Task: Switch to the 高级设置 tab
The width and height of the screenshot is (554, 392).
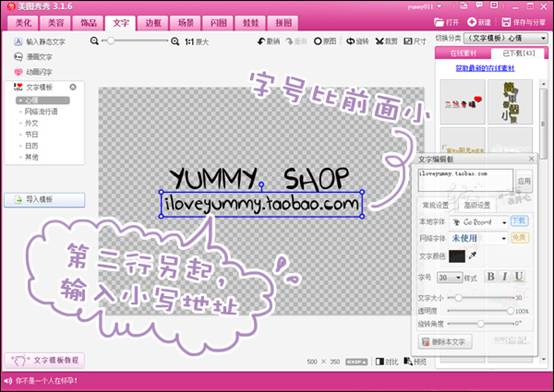Action: [x=477, y=205]
